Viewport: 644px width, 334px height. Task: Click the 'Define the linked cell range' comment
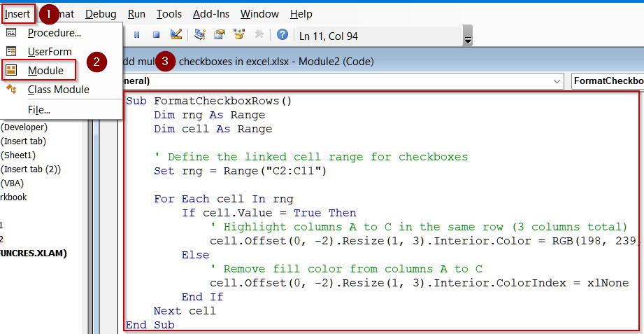[x=311, y=157]
